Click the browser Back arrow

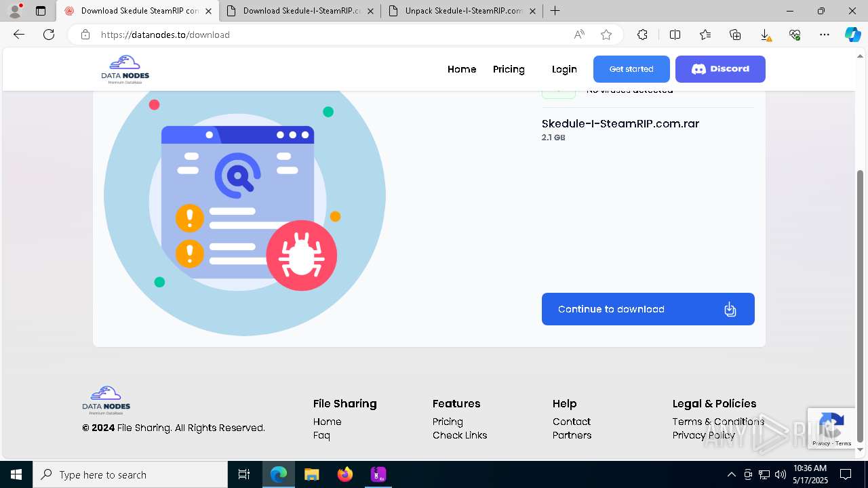pos(19,35)
